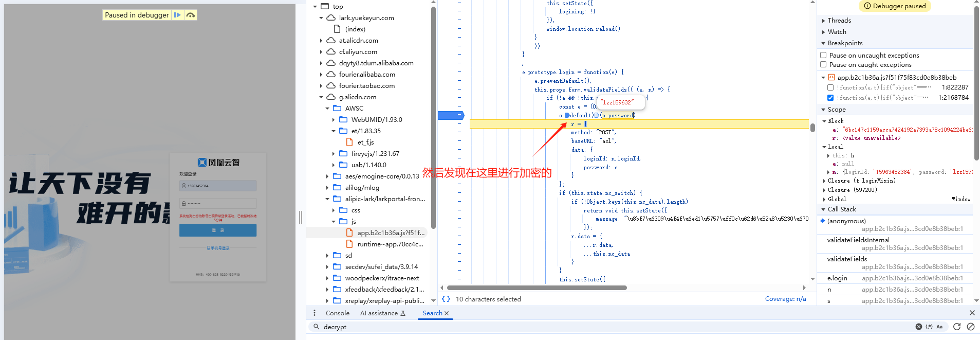
Task: Click the cloud icon for at.alicdn.com
Action: click(x=331, y=40)
